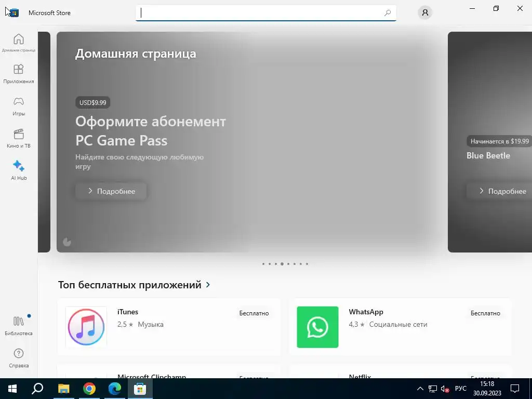Click the РУС language indicator
This screenshot has width=532, height=399.
(460, 389)
